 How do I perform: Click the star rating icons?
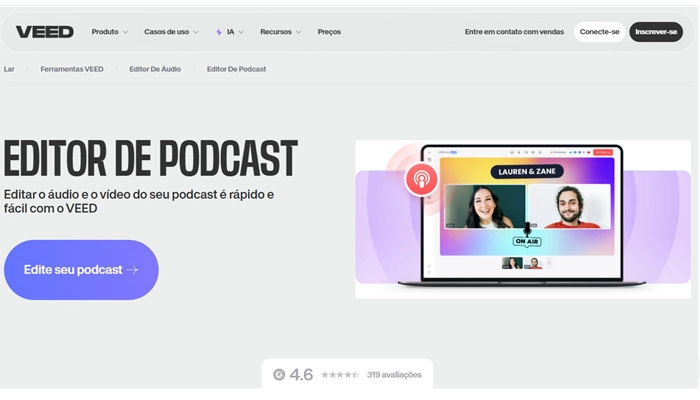(338, 375)
